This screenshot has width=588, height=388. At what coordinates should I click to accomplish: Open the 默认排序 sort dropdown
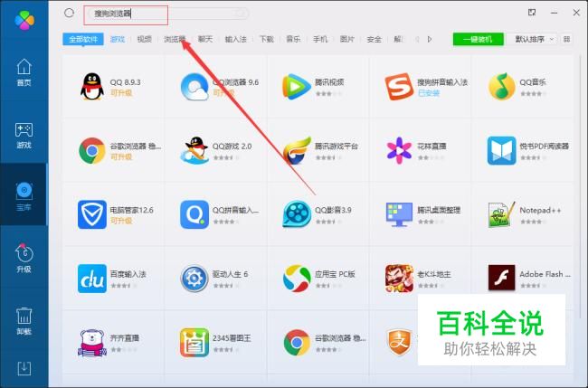(x=532, y=39)
